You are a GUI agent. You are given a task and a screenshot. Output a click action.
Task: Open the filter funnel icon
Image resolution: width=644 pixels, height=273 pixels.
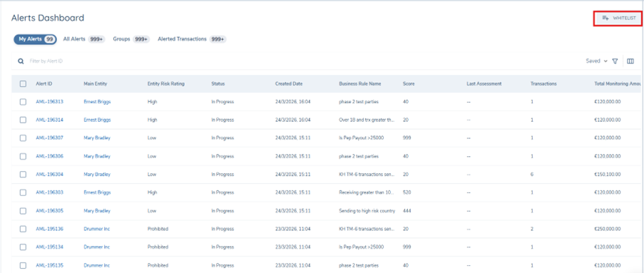(x=615, y=61)
